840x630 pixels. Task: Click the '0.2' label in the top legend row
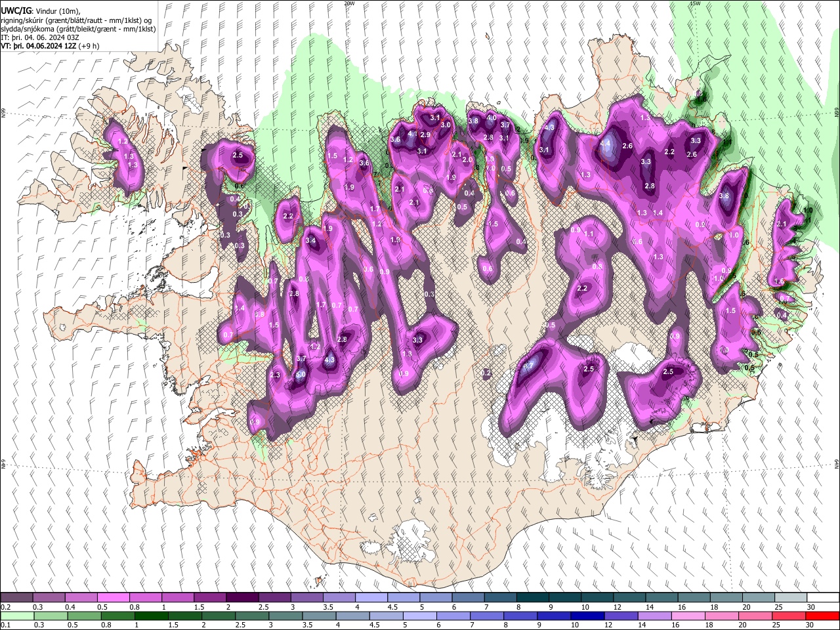point(6,607)
